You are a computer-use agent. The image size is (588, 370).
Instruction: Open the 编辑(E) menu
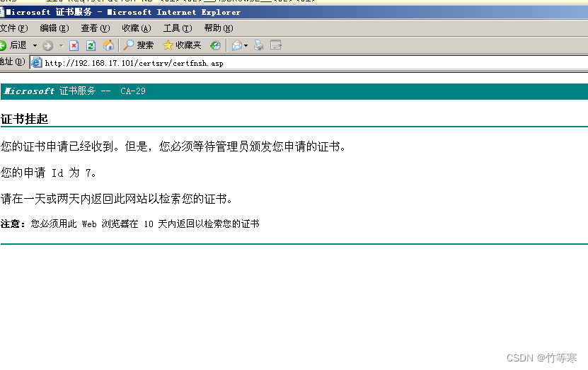(x=54, y=28)
